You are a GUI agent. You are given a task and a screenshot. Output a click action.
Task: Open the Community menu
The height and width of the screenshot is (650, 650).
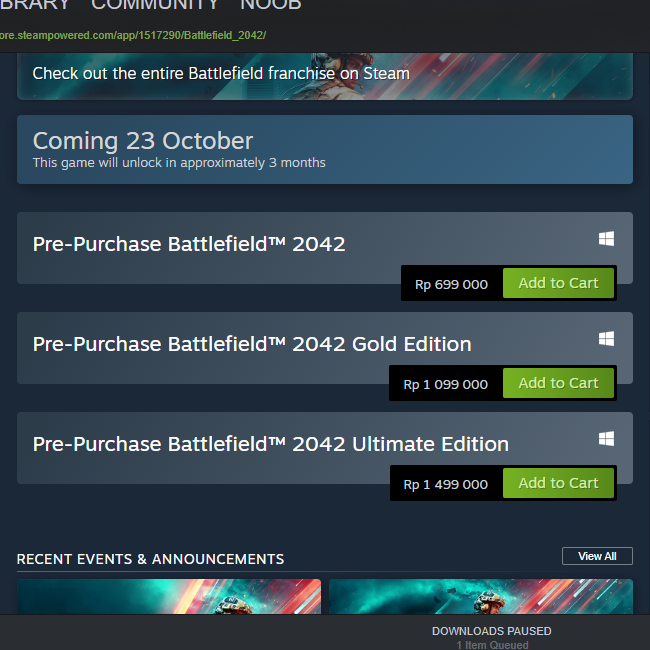[154, 5]
